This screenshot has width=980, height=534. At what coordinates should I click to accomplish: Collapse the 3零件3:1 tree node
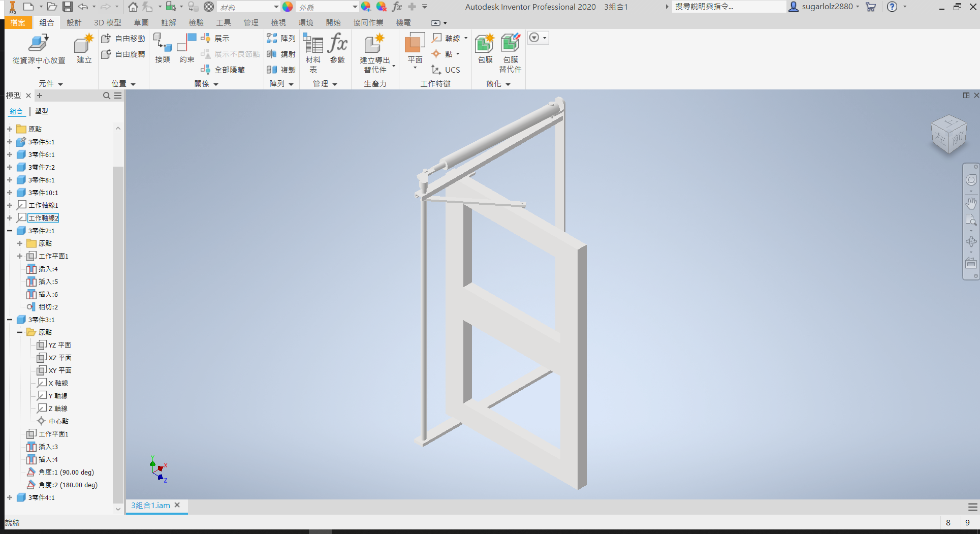pos(10,320)
